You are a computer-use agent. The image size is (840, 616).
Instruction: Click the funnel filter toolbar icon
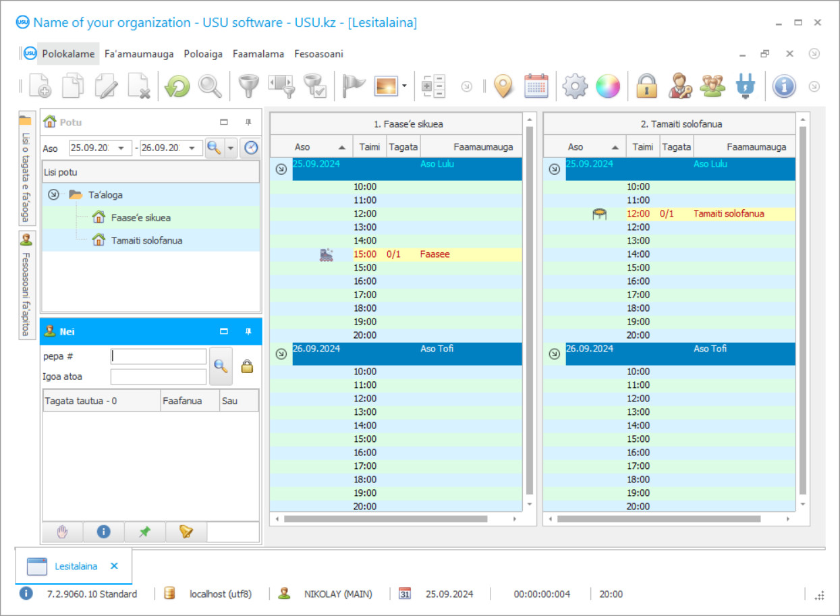pos(249,86)
